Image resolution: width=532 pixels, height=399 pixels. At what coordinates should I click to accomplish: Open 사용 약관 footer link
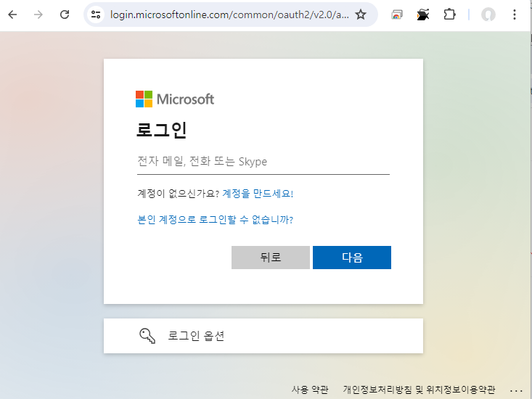pyautogui.click(x=310, y=390)
